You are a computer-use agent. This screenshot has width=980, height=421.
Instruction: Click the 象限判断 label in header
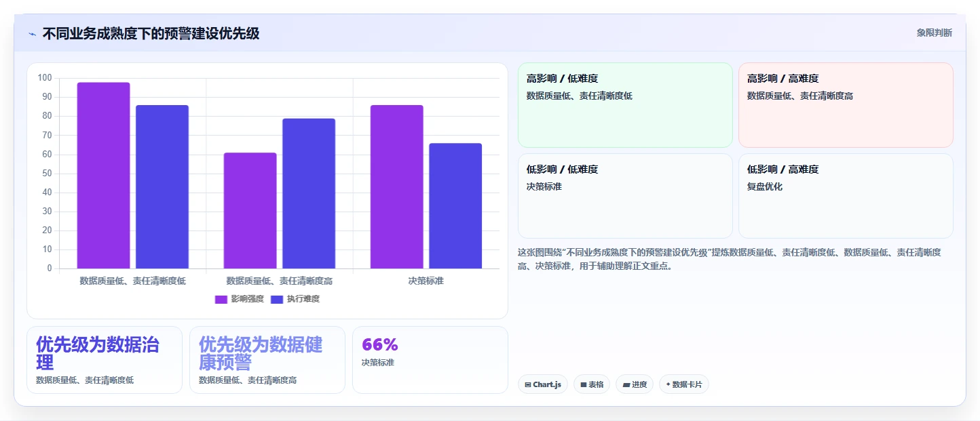[x=935, y=33]
